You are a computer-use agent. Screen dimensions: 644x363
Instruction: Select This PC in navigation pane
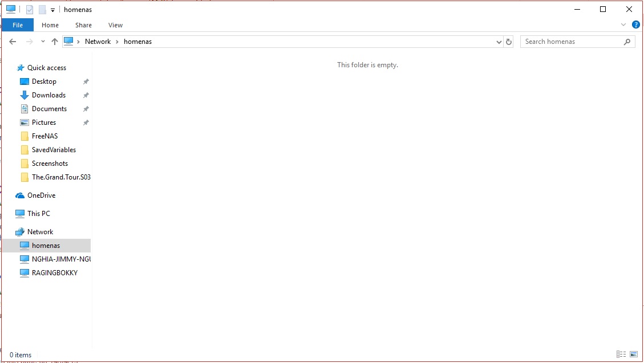coord(39,213)
